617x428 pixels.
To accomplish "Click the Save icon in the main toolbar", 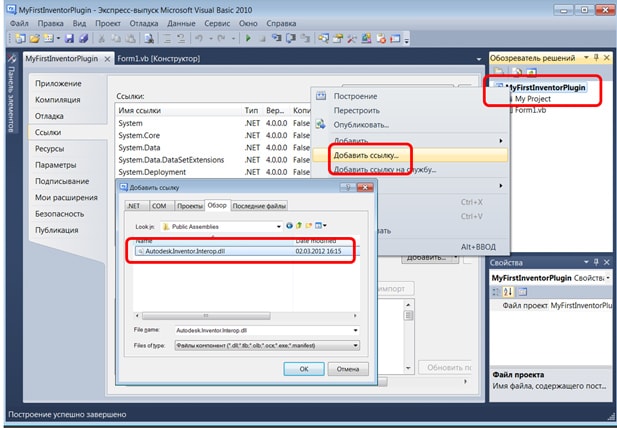I will click(x=68, y=38).
